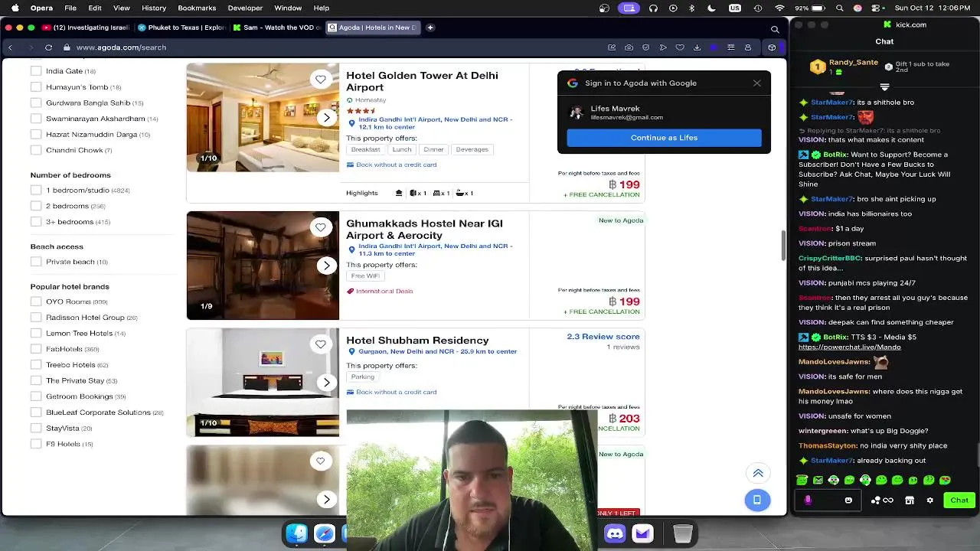Click the back-to-top double chevron button
Screen dimensions: 980x551
point(757,473)
